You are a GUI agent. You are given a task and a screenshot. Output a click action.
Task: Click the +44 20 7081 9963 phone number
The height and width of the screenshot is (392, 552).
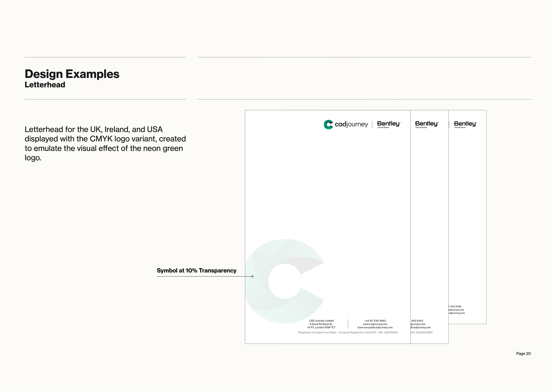pyautogui.click(x=375, y=321)
